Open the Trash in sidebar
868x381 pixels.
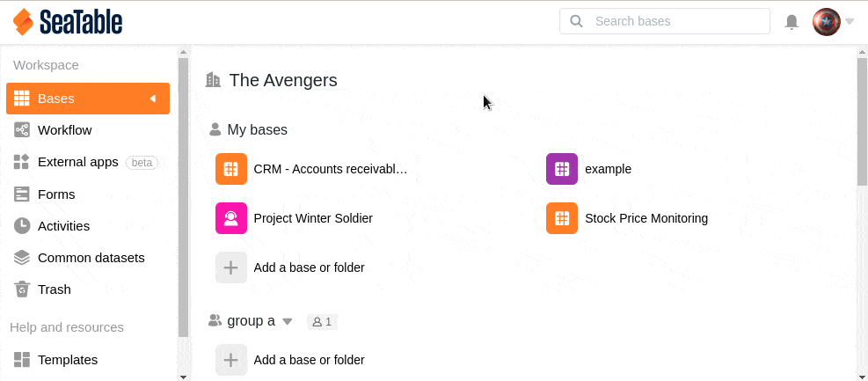[54, 289]
